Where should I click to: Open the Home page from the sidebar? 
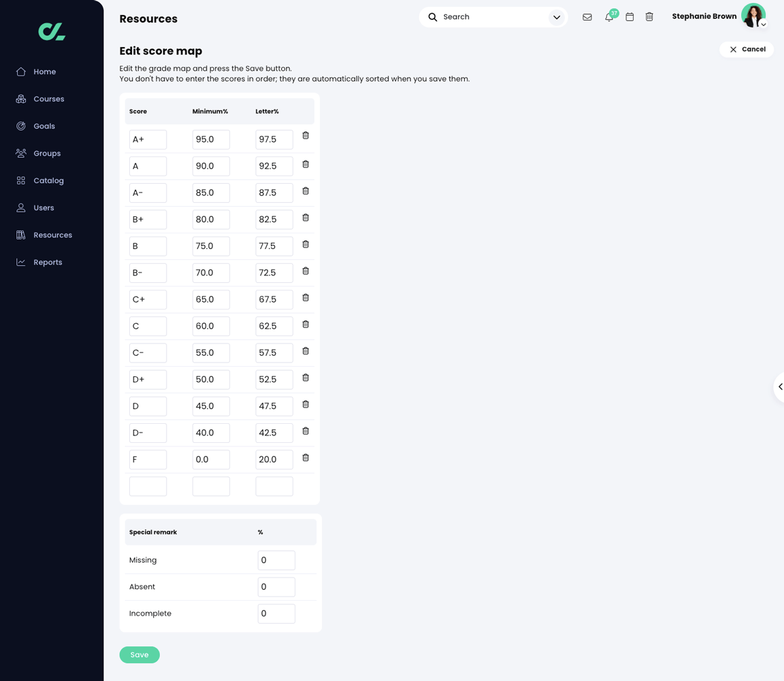pyautogui.click(x=36, y=71)
